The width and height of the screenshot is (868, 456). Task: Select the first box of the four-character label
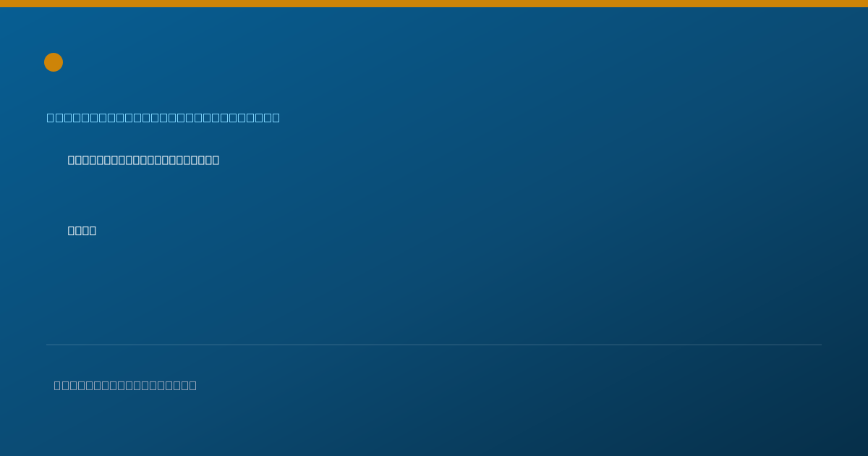point(72,231)
